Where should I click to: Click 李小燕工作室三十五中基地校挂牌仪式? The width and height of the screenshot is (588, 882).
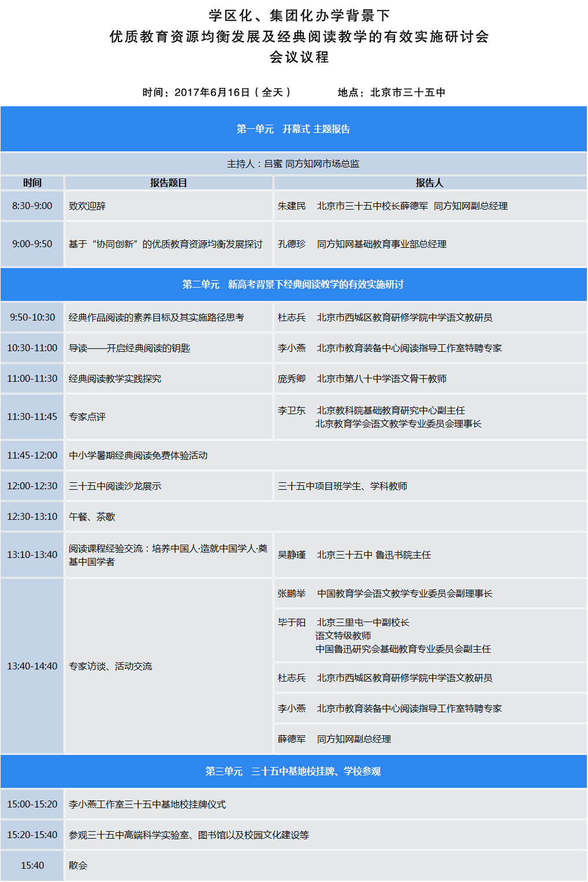[x=147, y=805]
